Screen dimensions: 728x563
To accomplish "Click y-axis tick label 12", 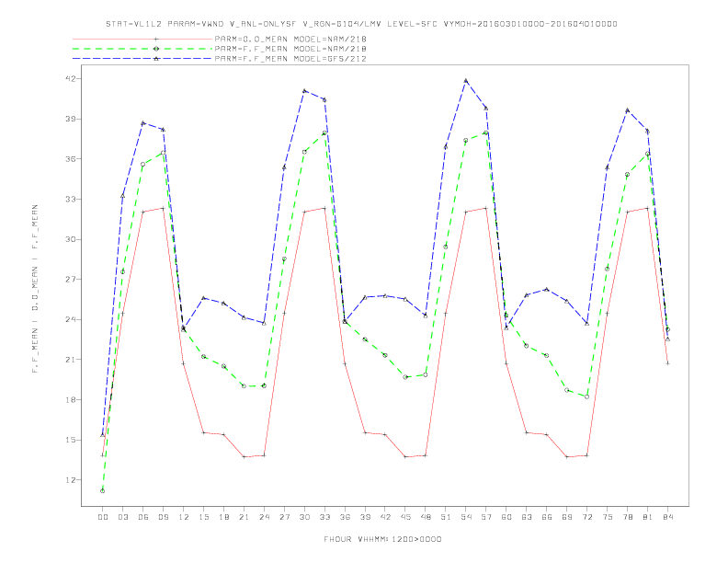I will point(70,480).
